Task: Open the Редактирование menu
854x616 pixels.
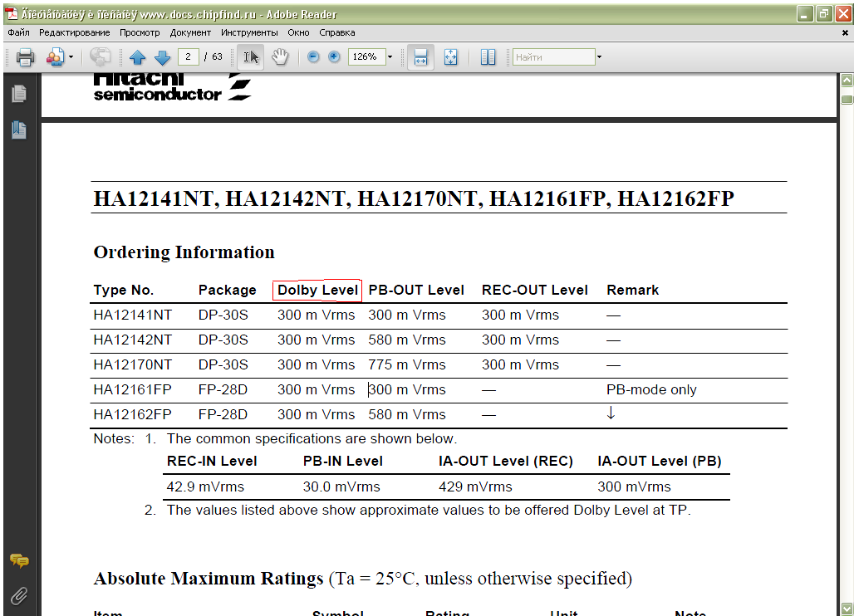Action: pos(74,32)
